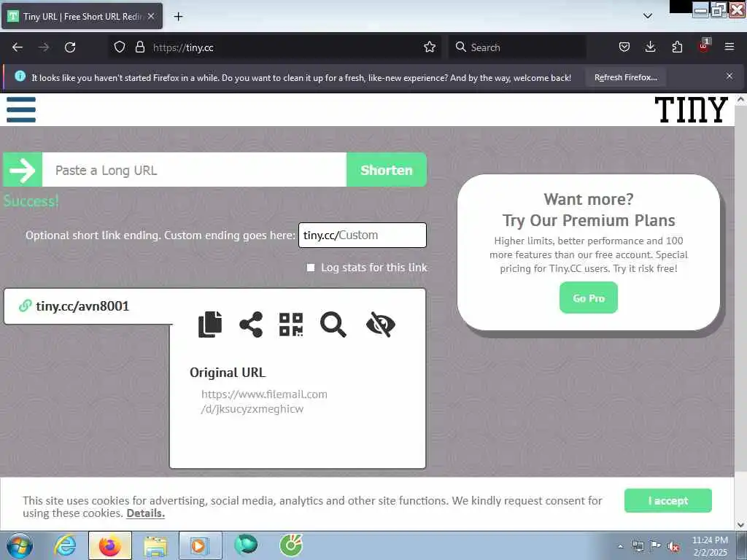
Task: Click the TINY logo
Action: 691,109
